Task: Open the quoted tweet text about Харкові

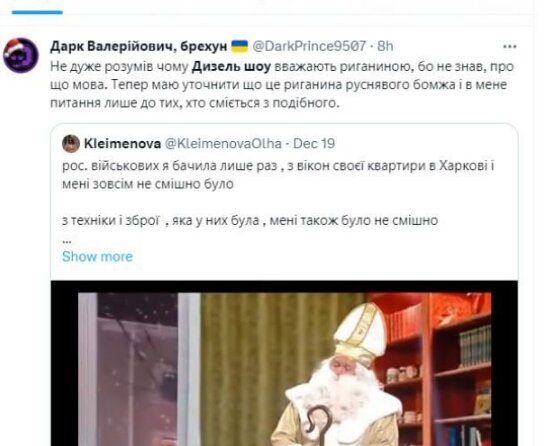Action: point(278,175)
